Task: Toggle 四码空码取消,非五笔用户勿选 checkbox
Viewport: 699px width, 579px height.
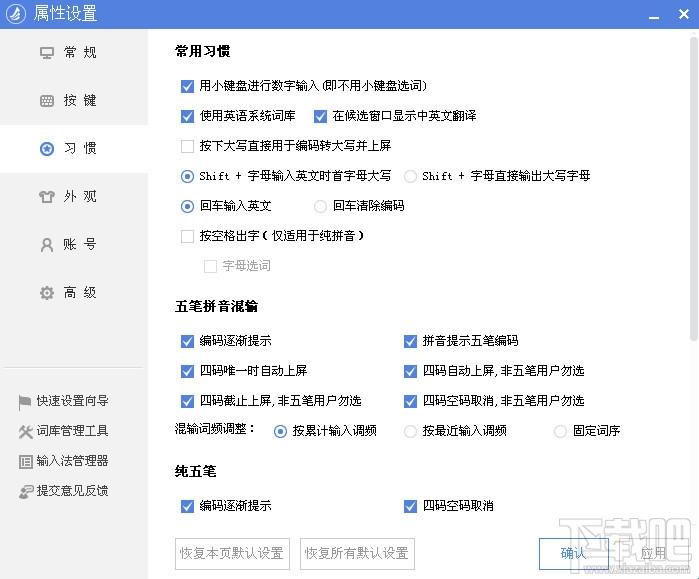Action: [x=410, y=401]
